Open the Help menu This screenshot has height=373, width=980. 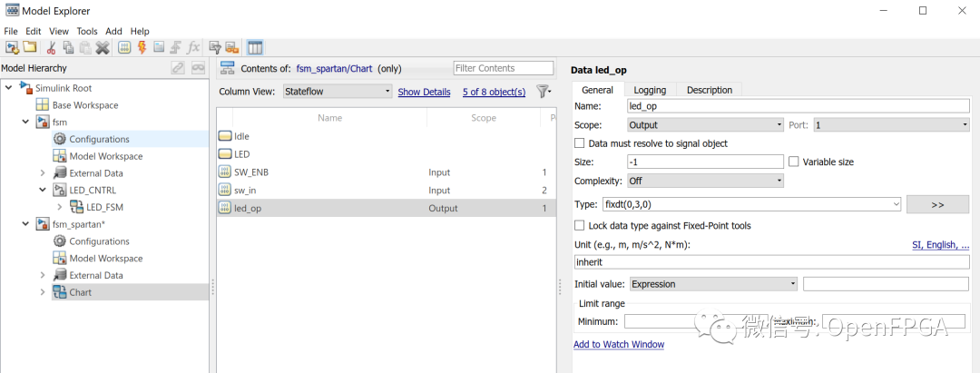140,31
